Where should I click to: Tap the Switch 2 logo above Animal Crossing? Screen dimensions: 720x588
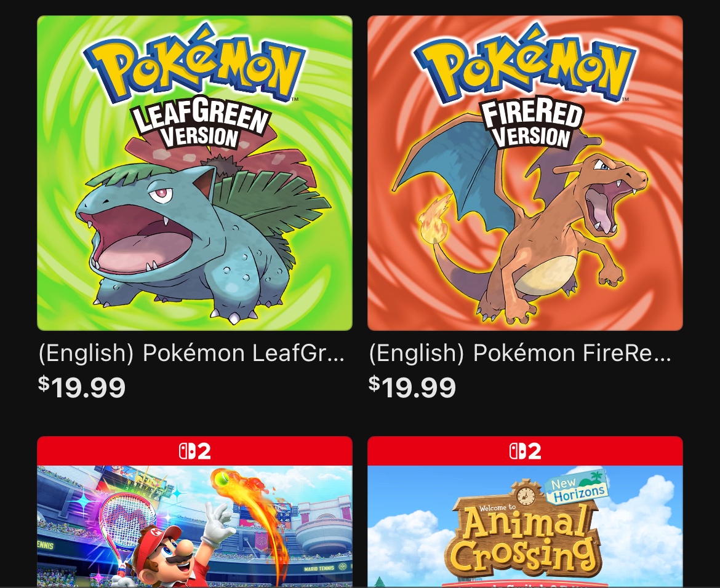pyautogui.click(x=525, y=451)
